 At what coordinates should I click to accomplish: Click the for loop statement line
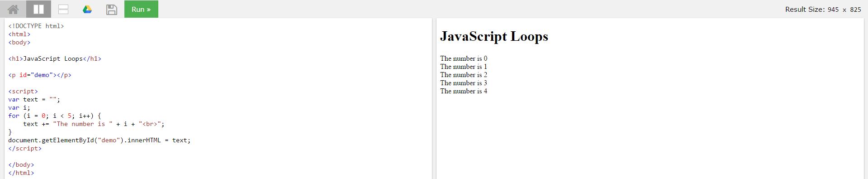point(55,116)
